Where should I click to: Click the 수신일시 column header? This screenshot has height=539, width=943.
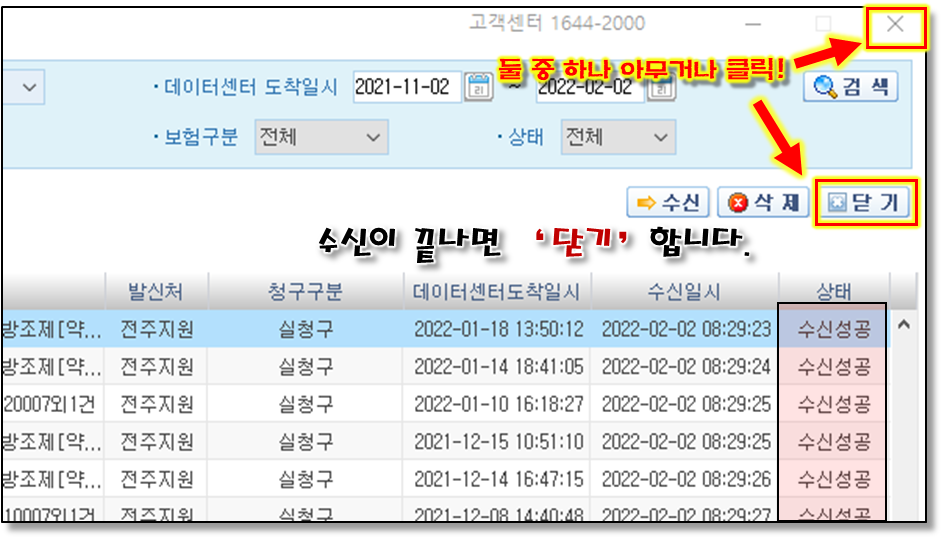point(684,291)
